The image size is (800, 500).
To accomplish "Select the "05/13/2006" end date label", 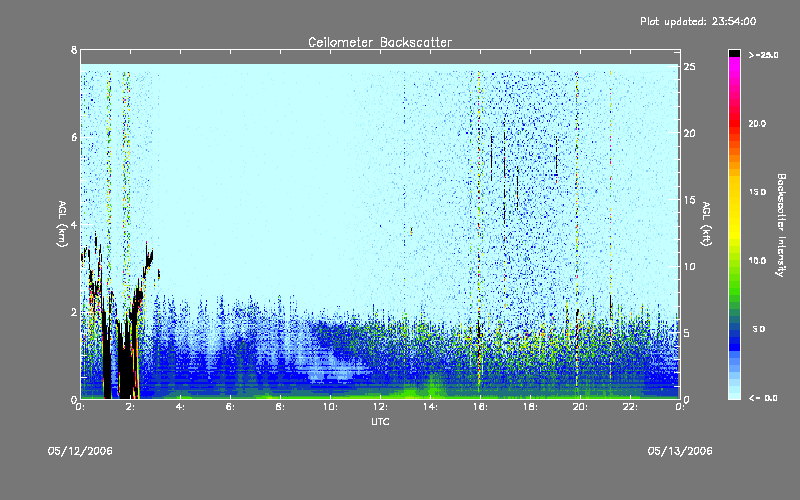I will coord(680,451).
